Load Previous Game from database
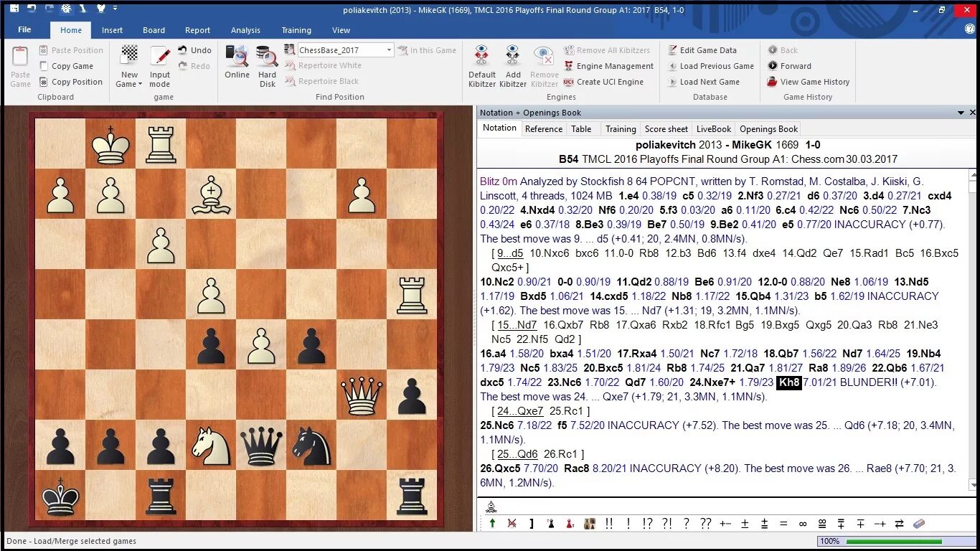The image size is (980, 551). click(x=710, y=66)
